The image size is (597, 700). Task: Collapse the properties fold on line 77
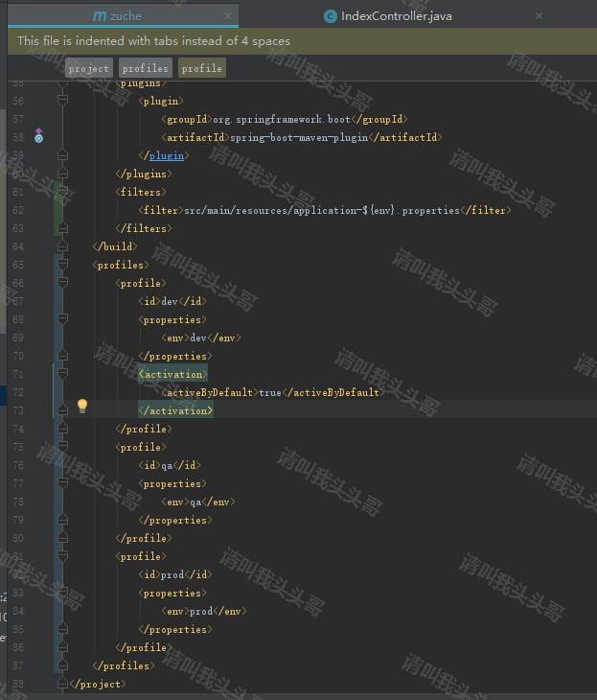[x=62, y=482]
